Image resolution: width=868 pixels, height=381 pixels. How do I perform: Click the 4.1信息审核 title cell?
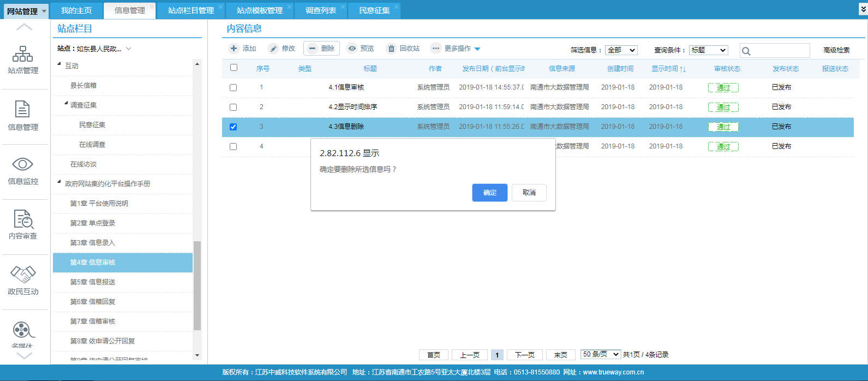tap(346, 87)
